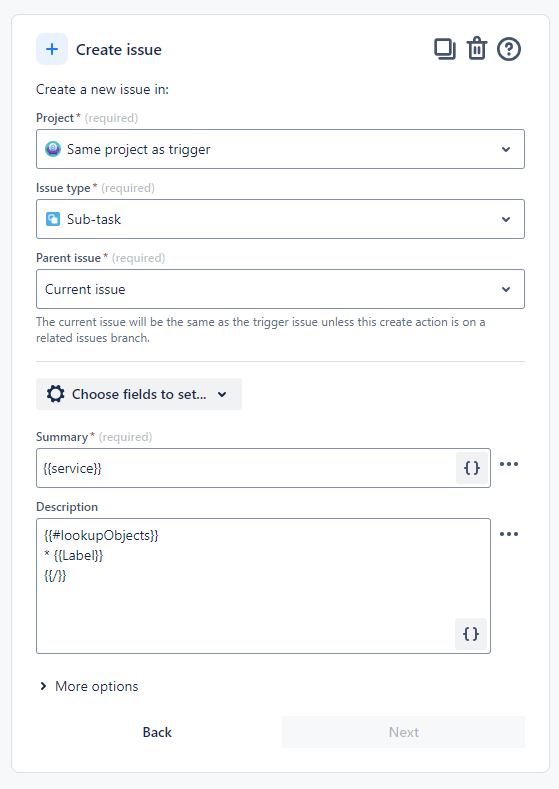The width and height of the screenshot is (559, 789).
Task: Open help via the question mark icon
Action: pos(509,49)
